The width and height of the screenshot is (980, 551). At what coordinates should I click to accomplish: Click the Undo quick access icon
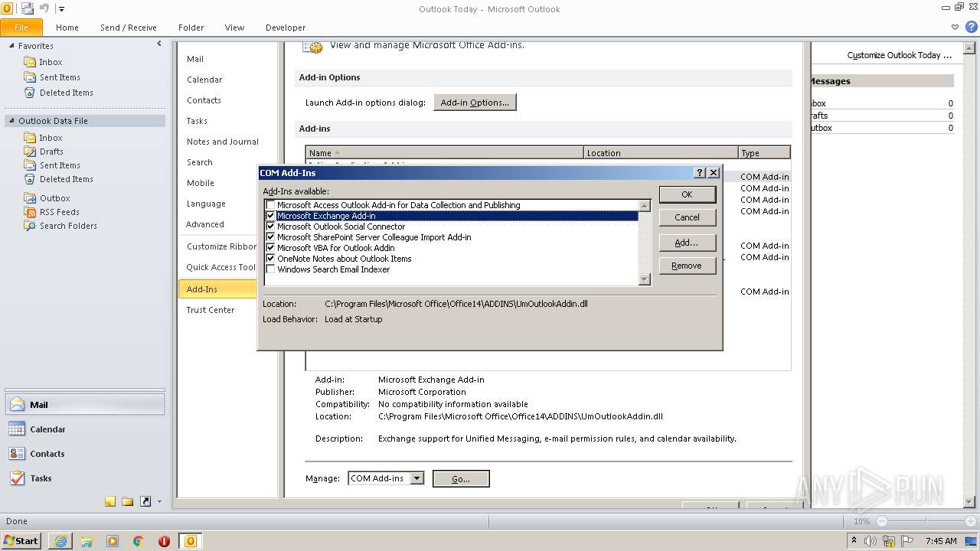44,8
